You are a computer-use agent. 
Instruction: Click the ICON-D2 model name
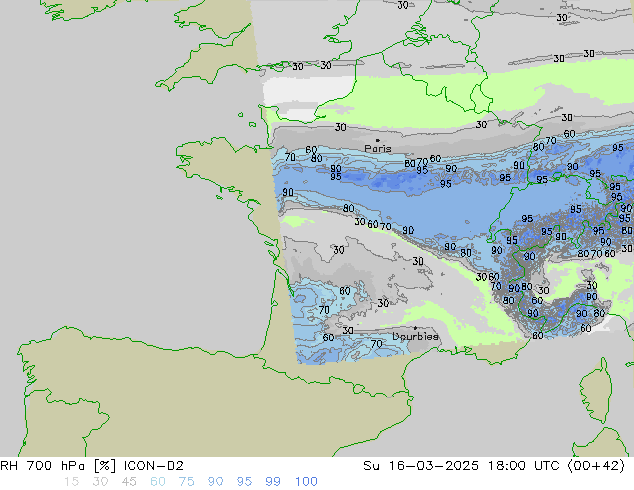pos(154,466)
